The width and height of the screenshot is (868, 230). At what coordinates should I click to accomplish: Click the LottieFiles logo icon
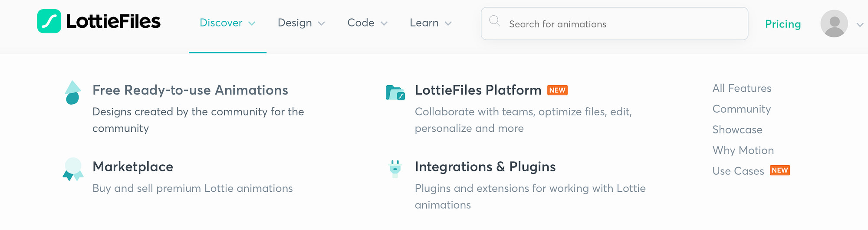tap(49, 21)
